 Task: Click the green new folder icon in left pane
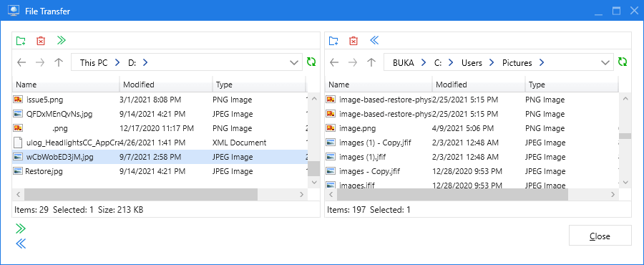coord(21,41)
